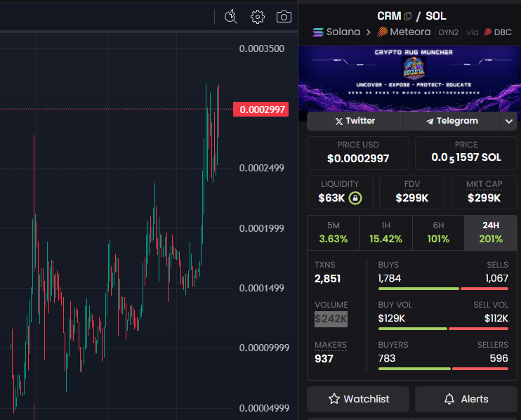Open the Telegram link button
Screen dimensions: 521x420
451,121
